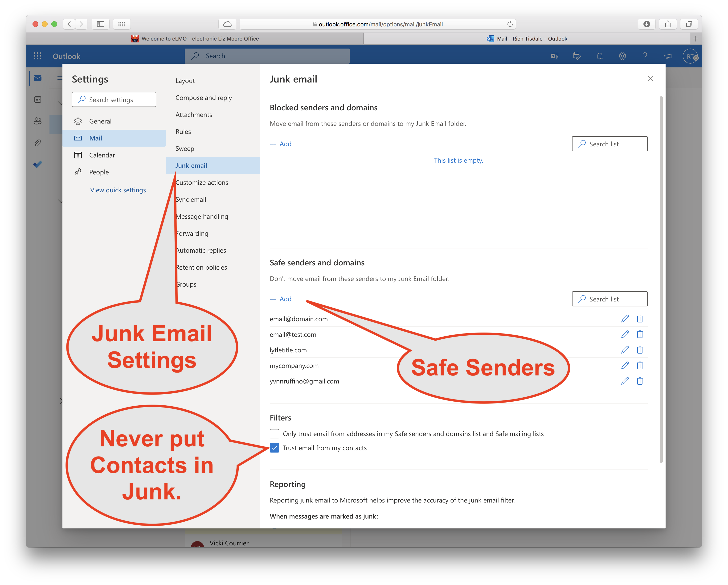Click the Junk email panel scrollbar

point(661,279)
